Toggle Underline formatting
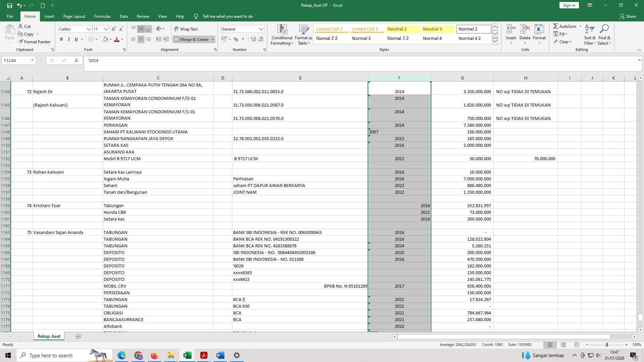Screen dimensions: 644x362 tap(76, 39)
